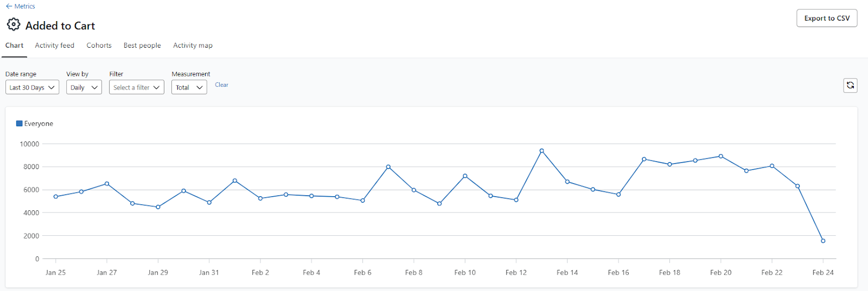The width and height of the screenshot is (868, 291).
Task: Click the Feb 7 data point near 8000
Action: pos(388,167)
